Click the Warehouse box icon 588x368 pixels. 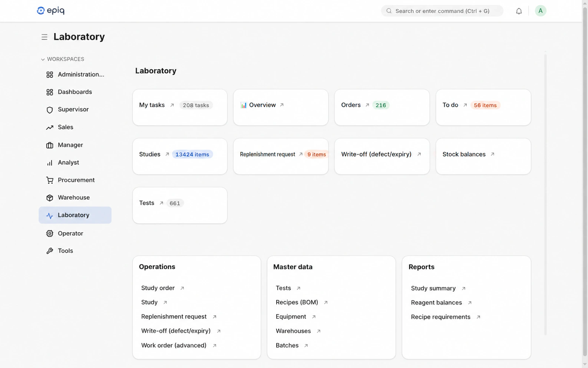50,198
